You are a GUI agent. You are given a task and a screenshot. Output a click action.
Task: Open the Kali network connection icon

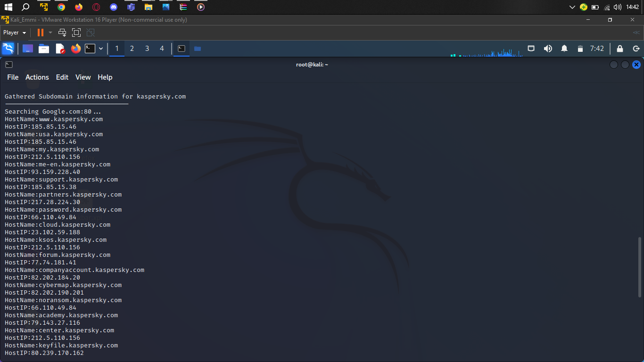pyautogui.click(x=531, y=49)
